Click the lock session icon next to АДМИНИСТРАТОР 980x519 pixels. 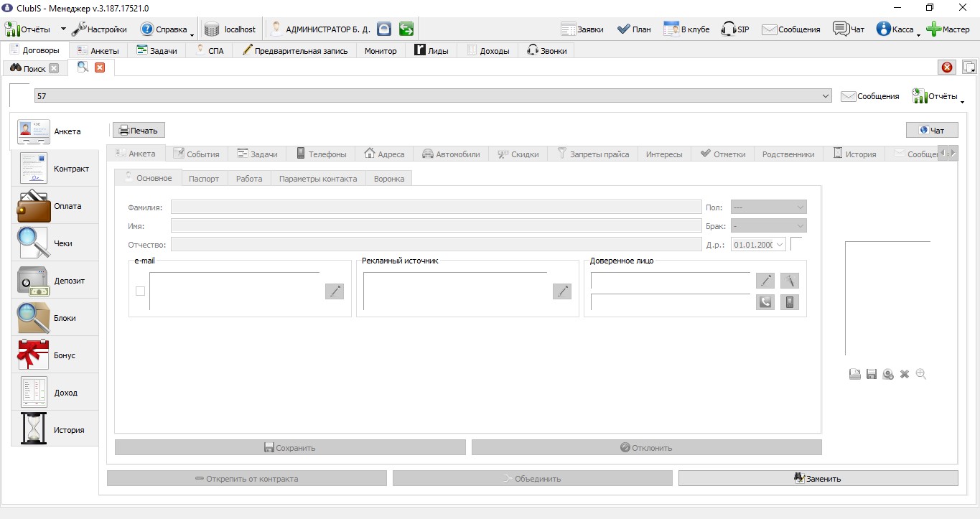click(x=385, y=29)
